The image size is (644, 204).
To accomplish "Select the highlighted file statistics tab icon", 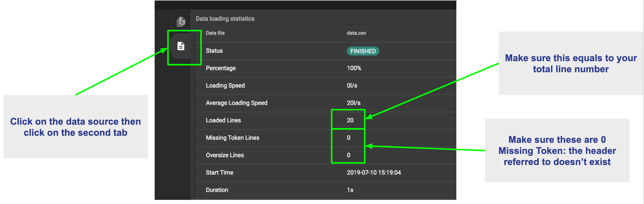I will (x=181, y=46).
